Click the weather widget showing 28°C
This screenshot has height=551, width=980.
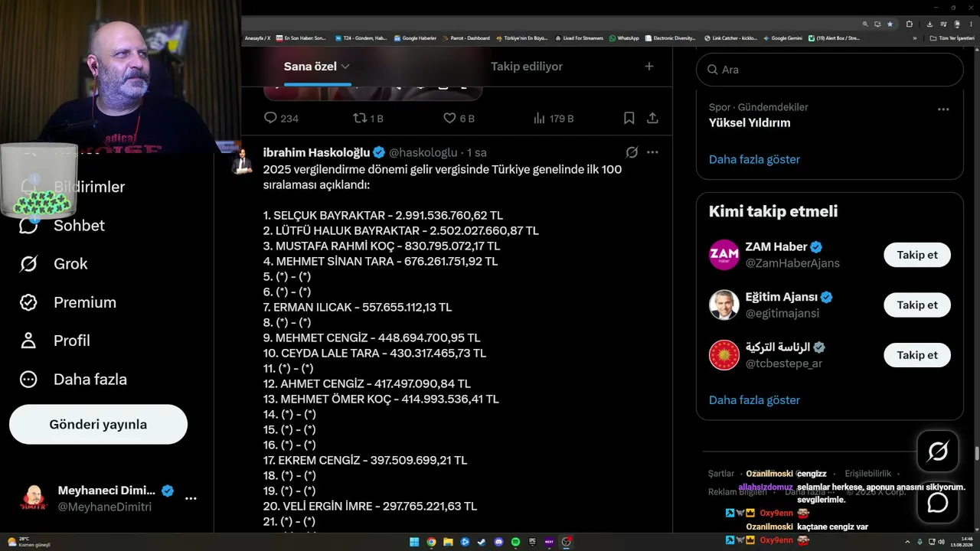(29, 542)
